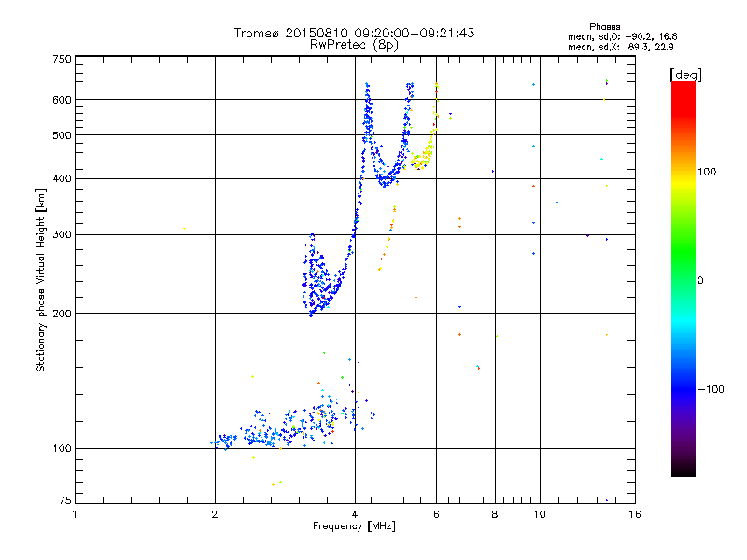The image size is (747, 560).
Task: Click the y-axis tick label '500'
Action: tap(63, 135)
